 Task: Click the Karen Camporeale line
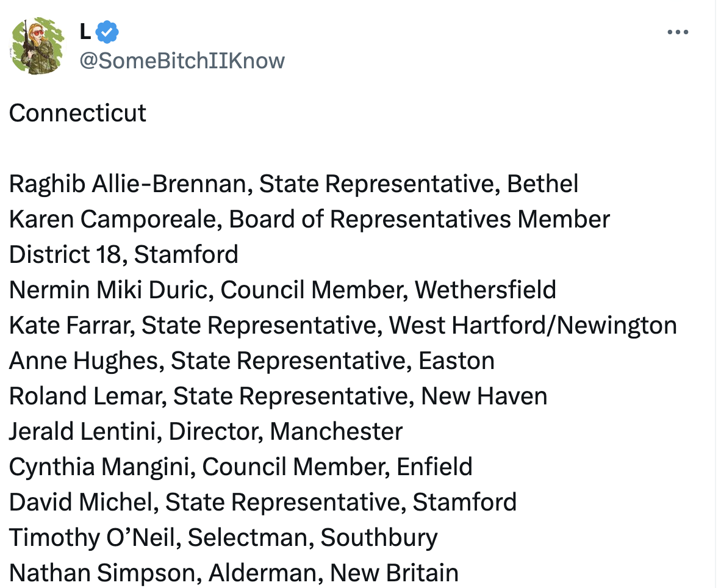click(309, 220)
